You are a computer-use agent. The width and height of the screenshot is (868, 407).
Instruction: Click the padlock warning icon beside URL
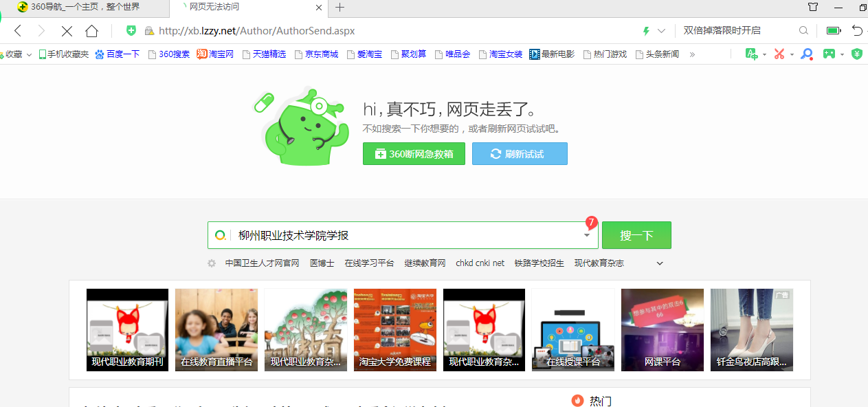pos(148,31)
